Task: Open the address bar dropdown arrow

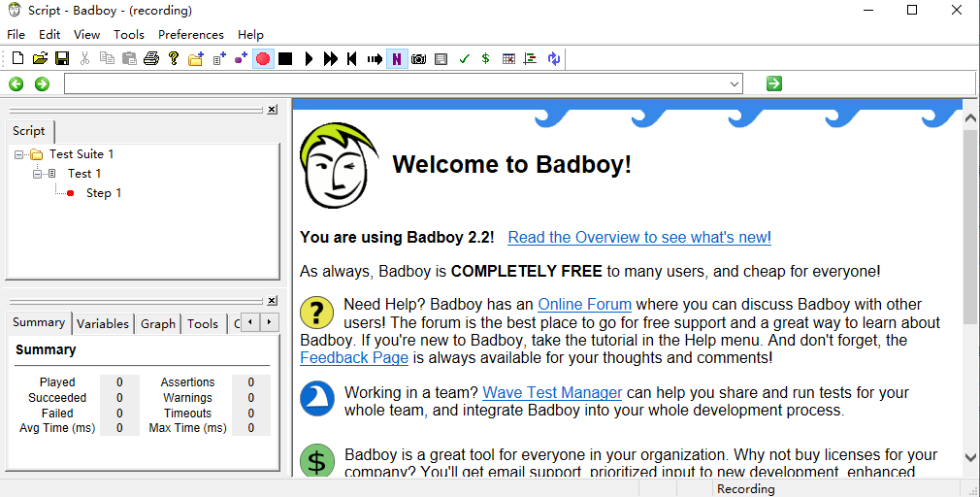Action: pos(735,83)
